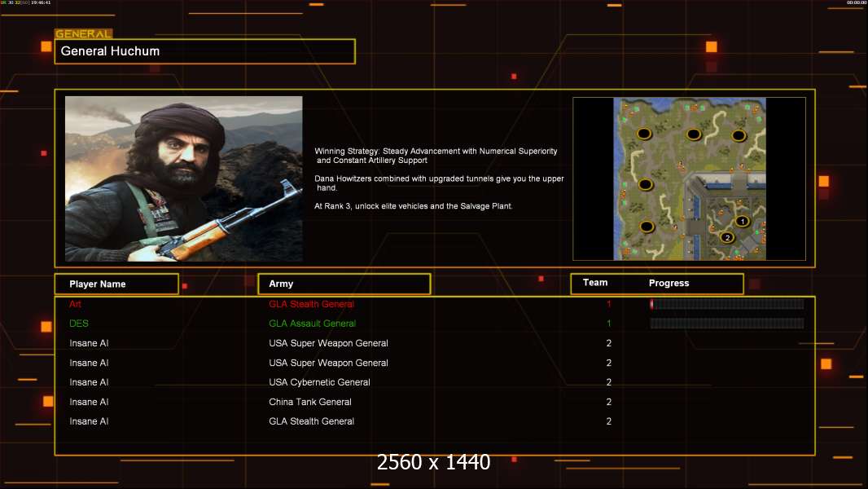Click the Army column header
Screen dimensions: 868x489
click(x=344, y=284)
